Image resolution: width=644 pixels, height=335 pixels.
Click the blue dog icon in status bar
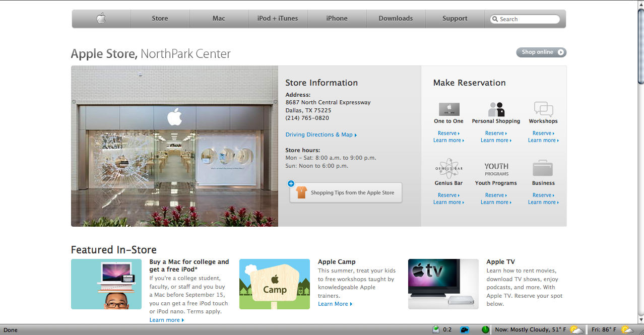(x=465, y=330)
